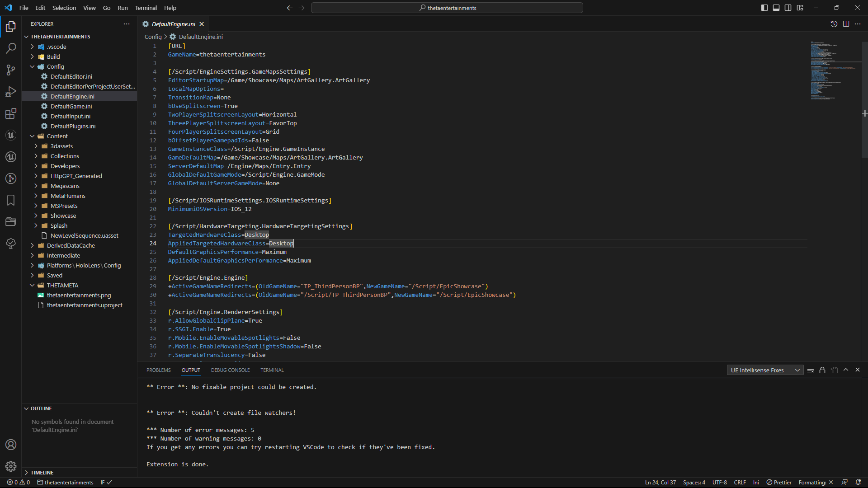Open the Source Control view
868x488 pixels.
coord(11,70)
